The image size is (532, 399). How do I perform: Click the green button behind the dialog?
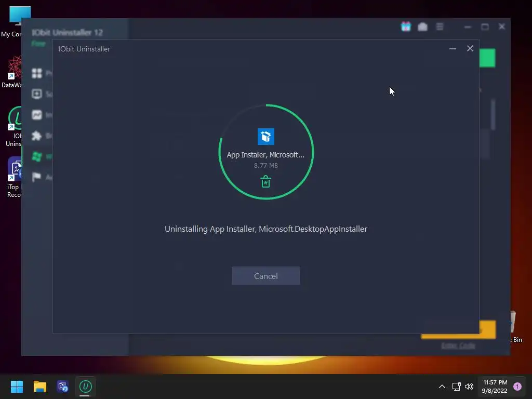click(x=487, y=58)
